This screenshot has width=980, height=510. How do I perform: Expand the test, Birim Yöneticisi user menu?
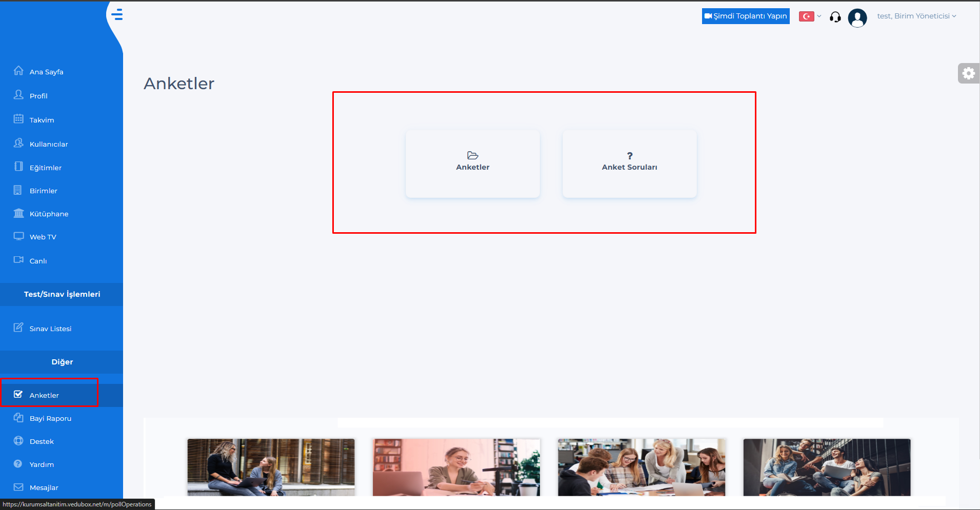pyautogui.click(x=916, y=16)
